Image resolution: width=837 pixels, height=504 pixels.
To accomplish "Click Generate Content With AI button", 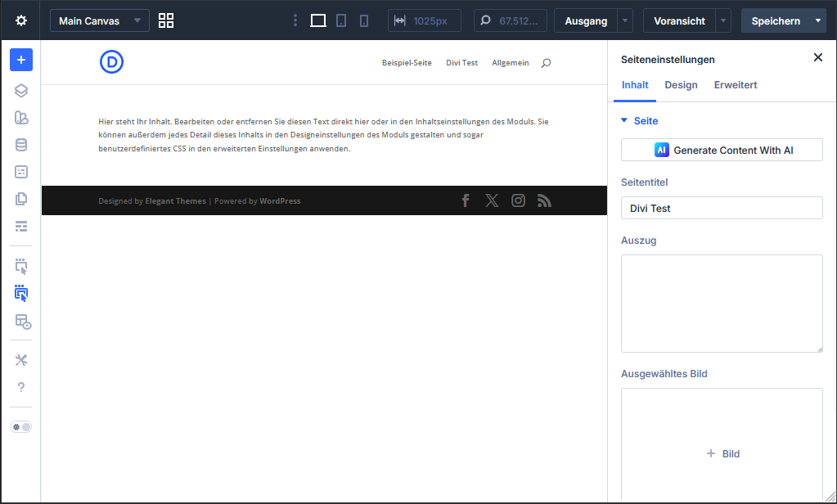I will 722,150.
